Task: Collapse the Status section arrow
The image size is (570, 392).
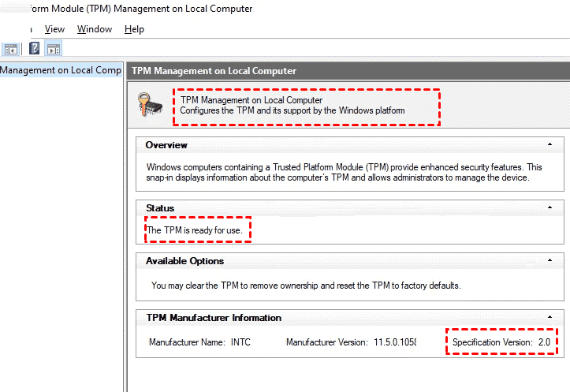Action: click(550, 207)
